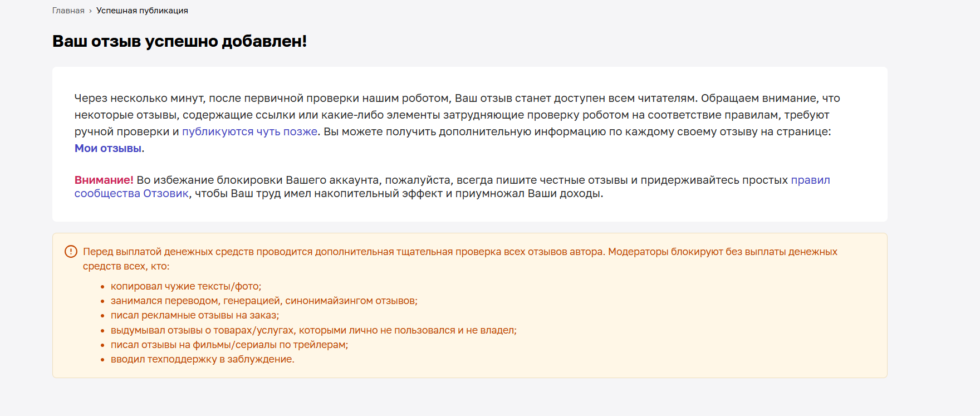The width and height of the screenshot is (980, 416).
Task: Click the копировал чужие тексты/фото list item
Action: 186,286
